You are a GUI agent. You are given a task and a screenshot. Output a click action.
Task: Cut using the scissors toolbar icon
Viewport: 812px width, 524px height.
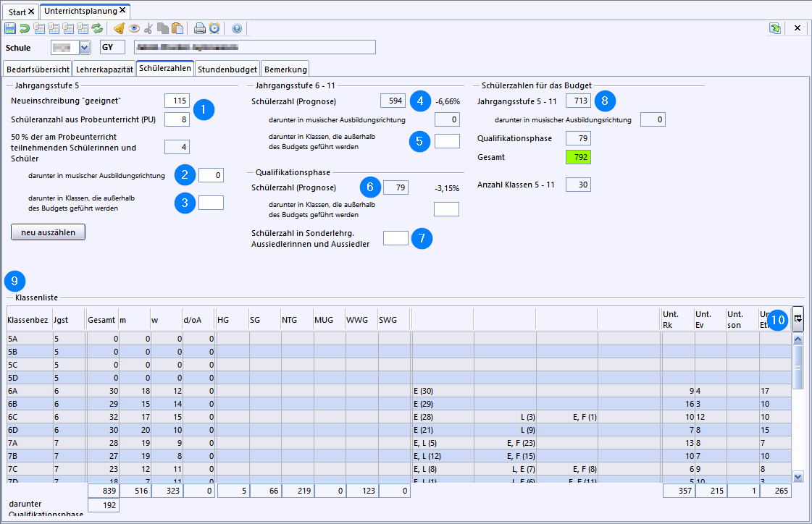pyautogui.click(x=148, y=28)
